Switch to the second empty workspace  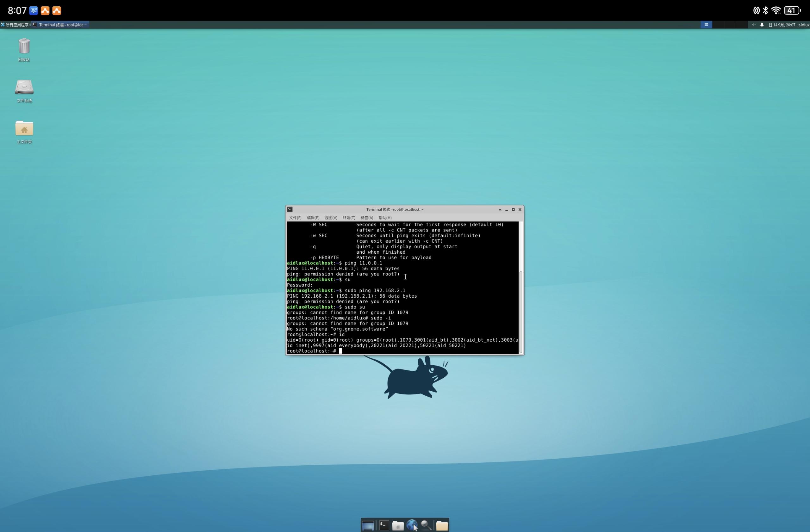(718, 25)
